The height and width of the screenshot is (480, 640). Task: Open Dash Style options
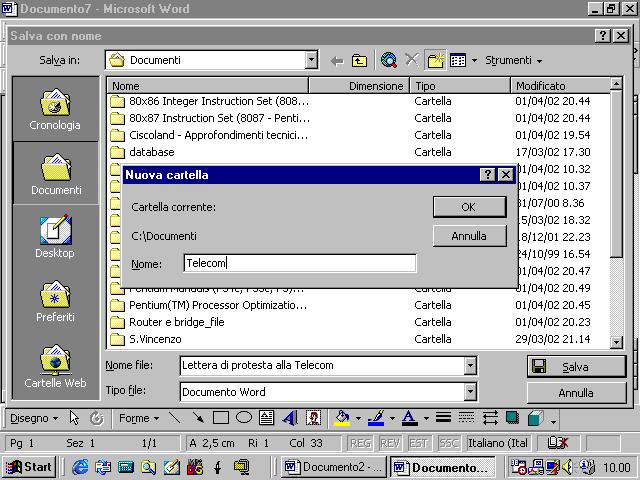[x=466, y=418]
